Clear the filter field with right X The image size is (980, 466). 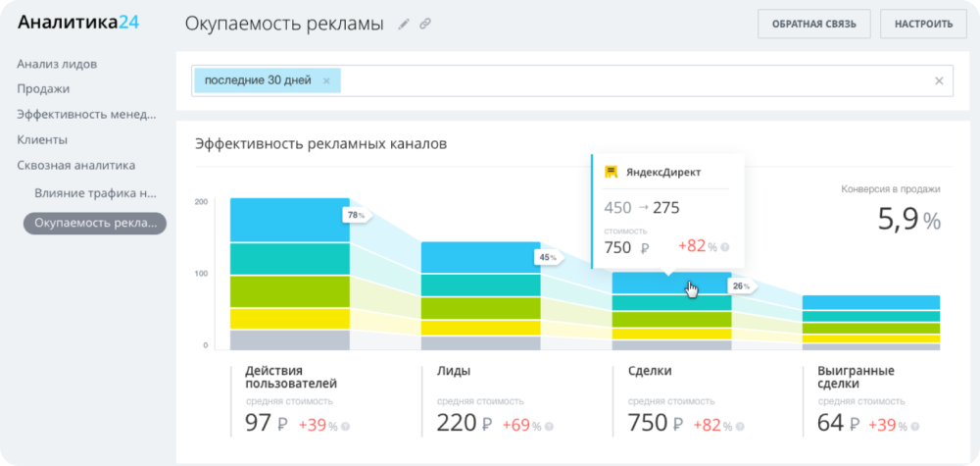[939, 80]
